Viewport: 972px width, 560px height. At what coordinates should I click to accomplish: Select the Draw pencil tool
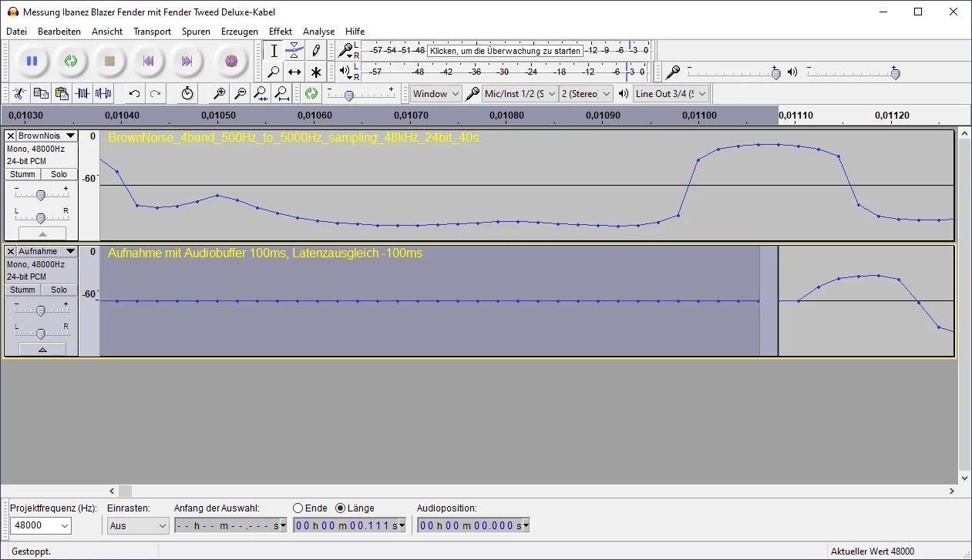coord(316,51)
